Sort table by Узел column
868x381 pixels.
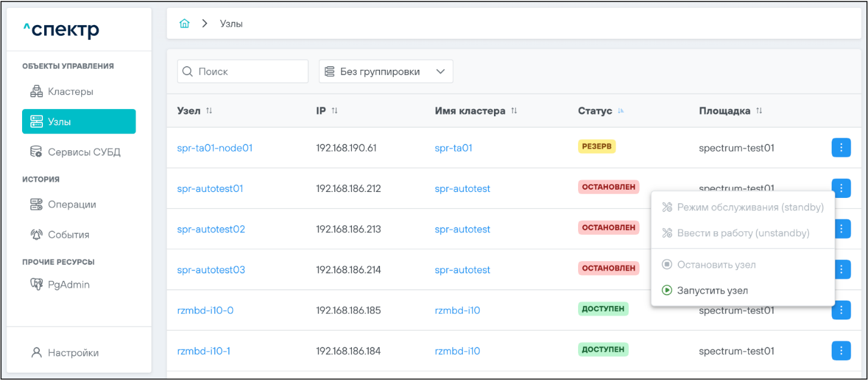[209, 111]
